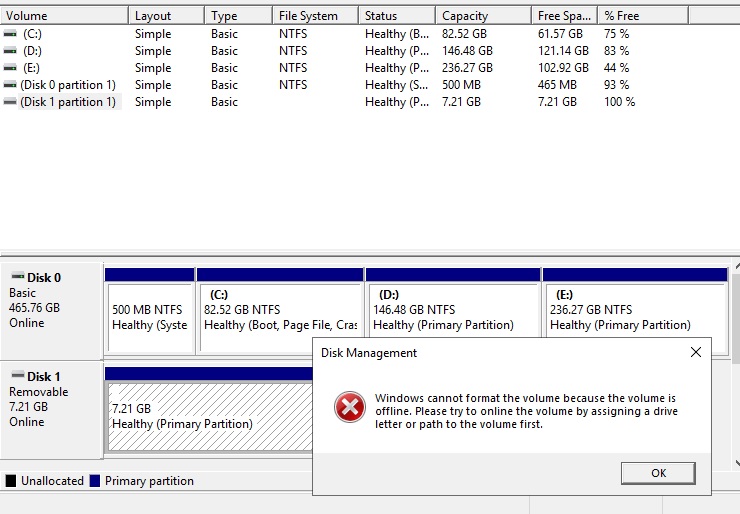The height and width of the screenshot is (514, 740).
Task: Click the drive icon beside (C:) volume row
Action: click(x=10, y=34)
